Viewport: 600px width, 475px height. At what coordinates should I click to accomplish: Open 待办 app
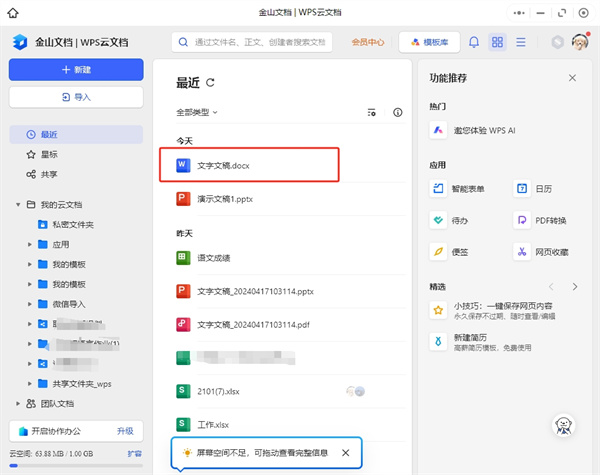449,220
